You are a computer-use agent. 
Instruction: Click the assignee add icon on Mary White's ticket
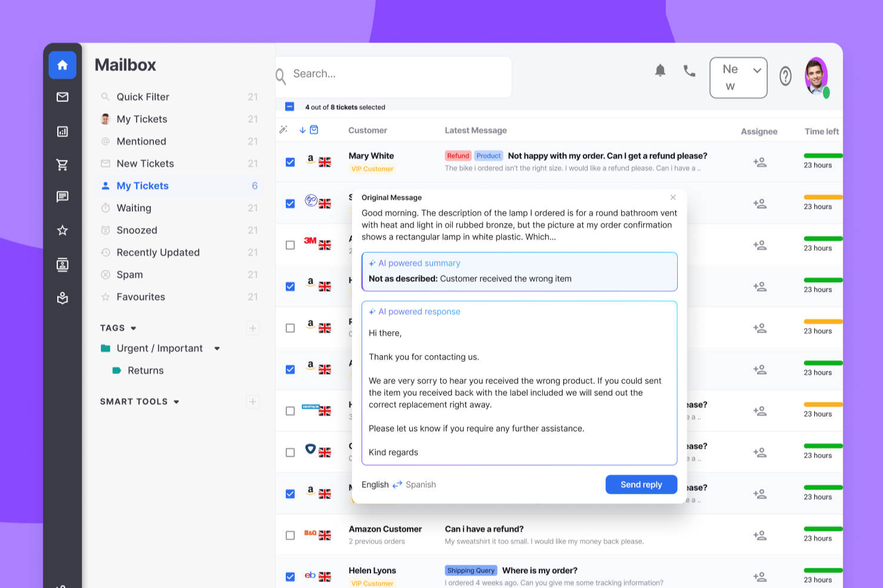pyautogui.click(x=760, y=162)
